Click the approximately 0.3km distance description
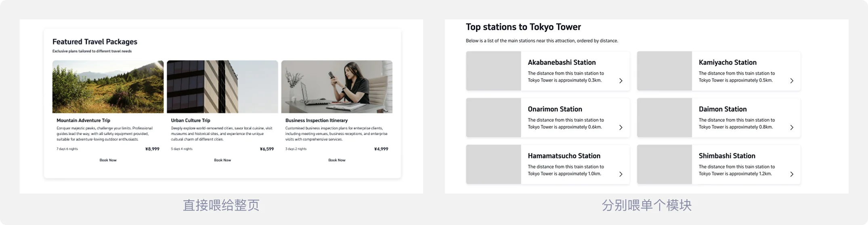The width and height of the screenshot is (868, 225). coord(566,77)
